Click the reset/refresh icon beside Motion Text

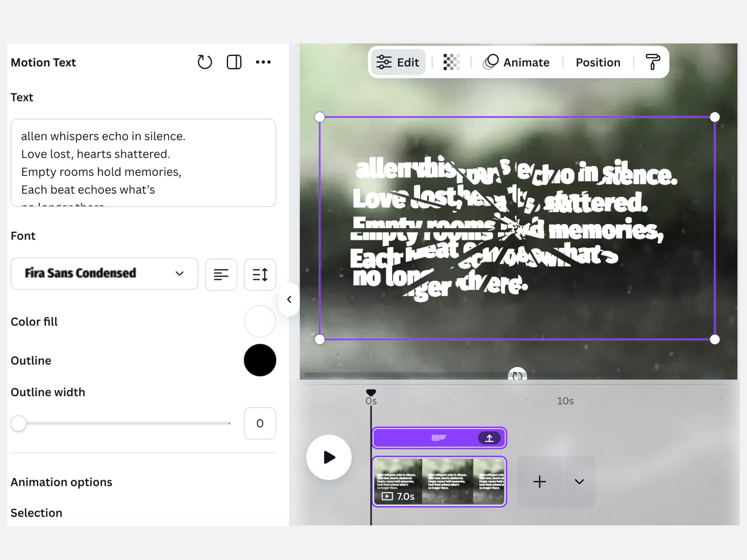pos(205,62)
